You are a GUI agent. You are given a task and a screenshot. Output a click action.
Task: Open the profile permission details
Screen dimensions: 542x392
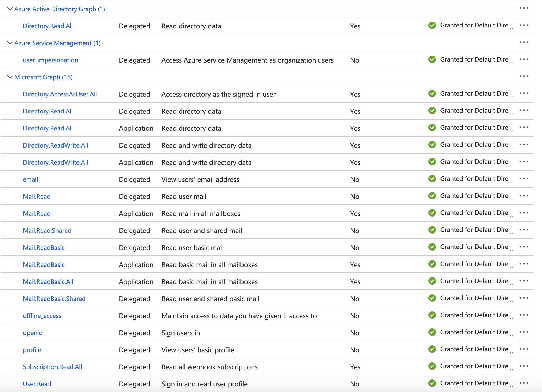[x=32, y=350]
